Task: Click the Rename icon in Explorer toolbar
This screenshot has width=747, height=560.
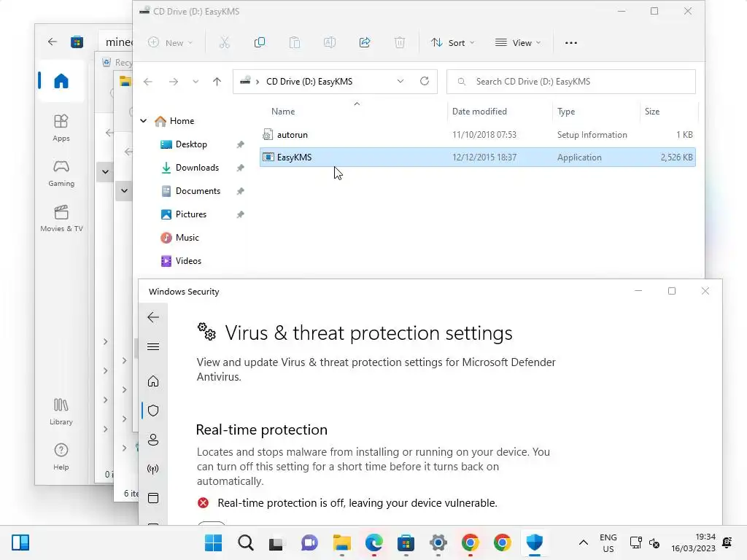Action: pos(330,43)
